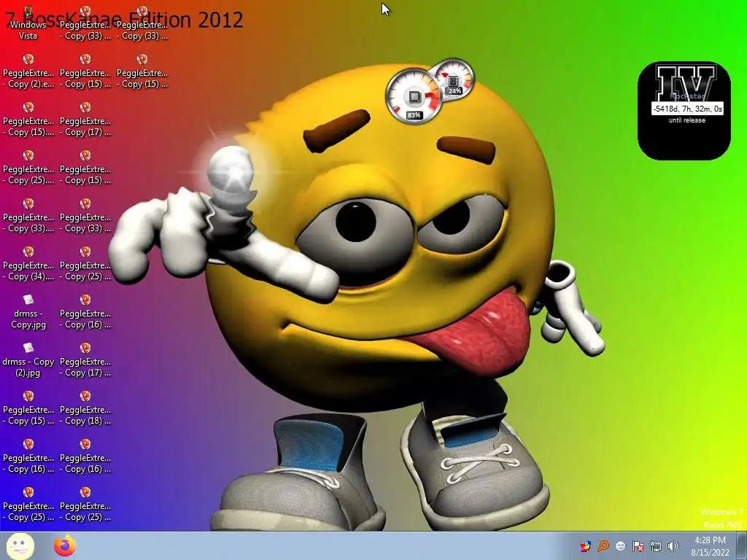Screen dimensions: 747x560
Task: Select the drmss - Copy (2).jpg file
Action: (28, 360)
